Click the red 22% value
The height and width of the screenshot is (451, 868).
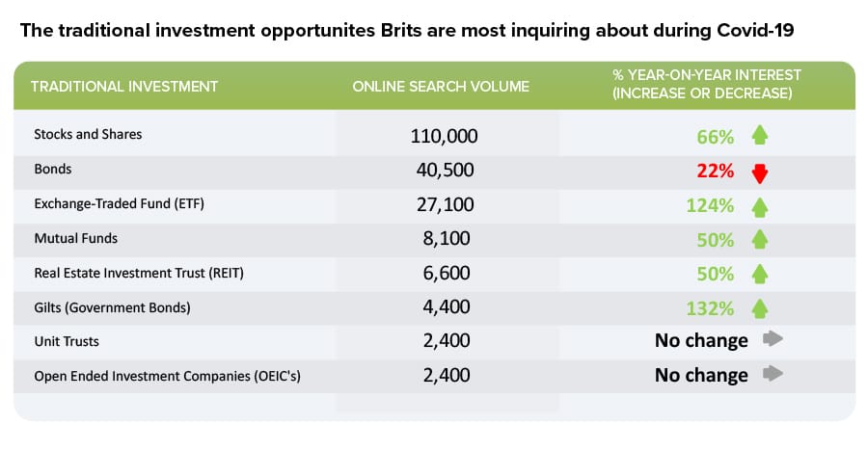(716, 171)
